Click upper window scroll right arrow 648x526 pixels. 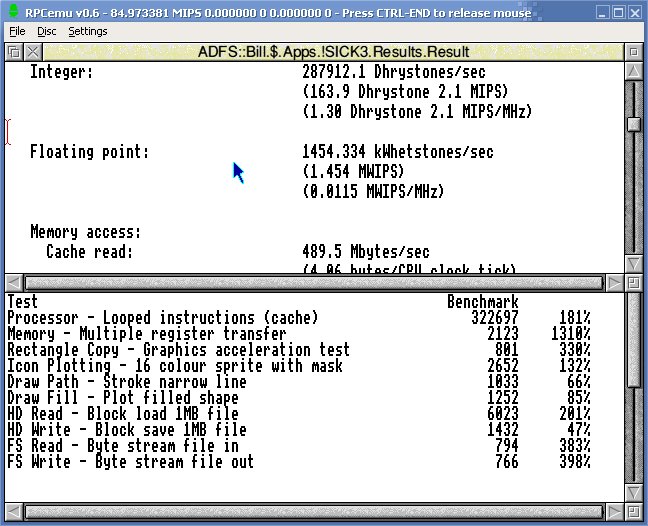(x=612, y=282)
